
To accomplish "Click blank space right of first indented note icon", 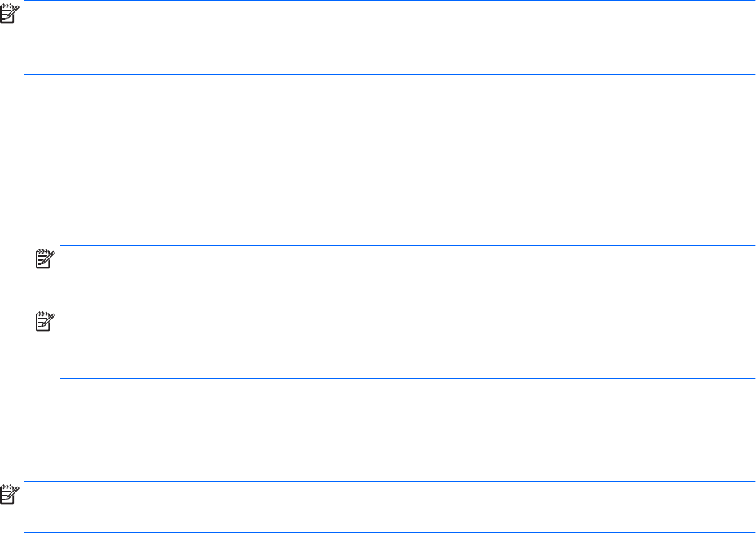I will pos(325,268).
